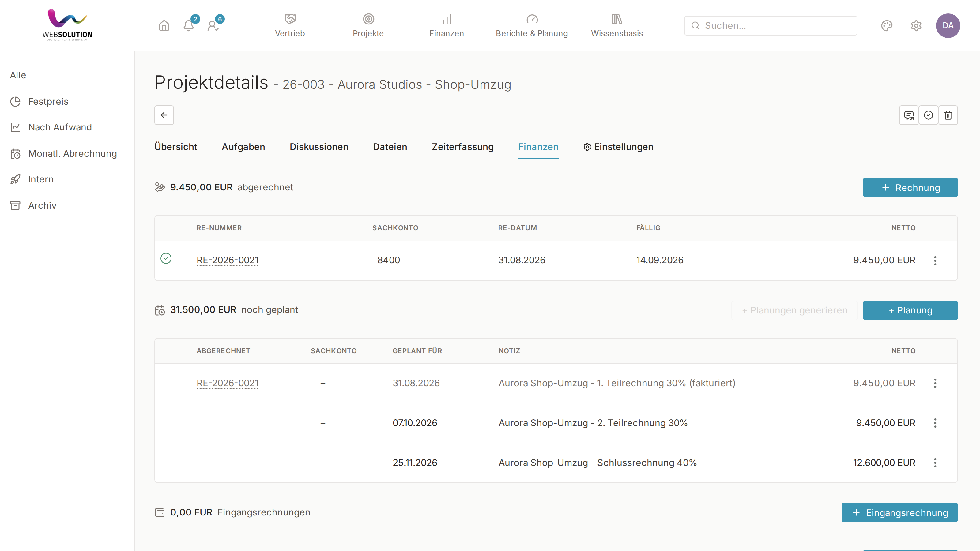Show Alle projects in sidebar

click(x=18, y=75)
